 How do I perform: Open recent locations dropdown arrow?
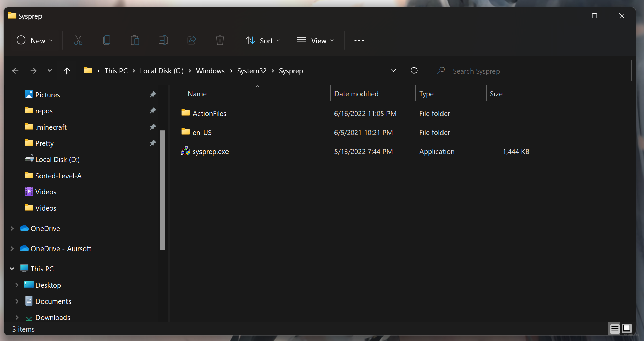[50, 71]
